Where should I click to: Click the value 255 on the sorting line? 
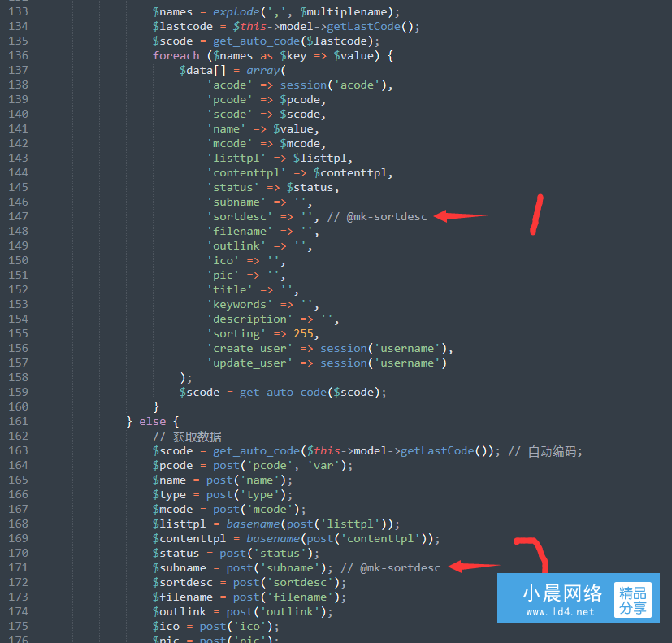tap(303, 333)
